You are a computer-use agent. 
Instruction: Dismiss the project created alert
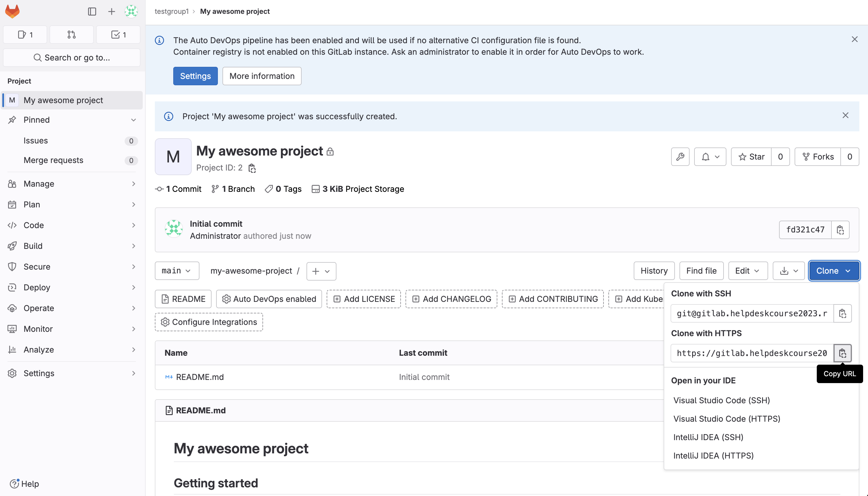pyautogui.click(x=845, y=116)
